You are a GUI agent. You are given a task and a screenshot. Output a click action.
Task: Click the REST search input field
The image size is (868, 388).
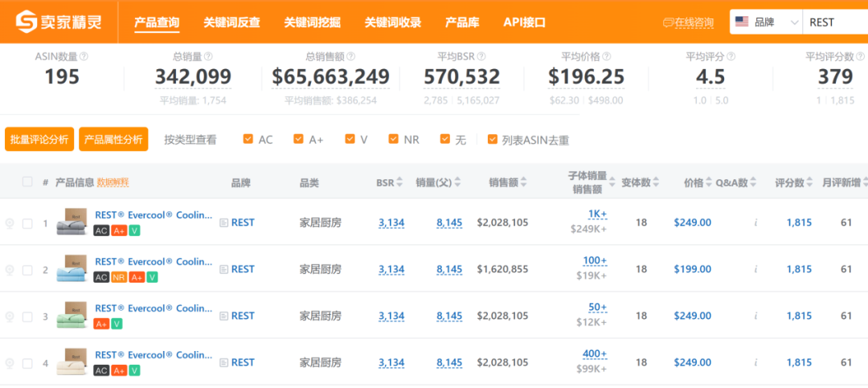[x=835, y=22]
